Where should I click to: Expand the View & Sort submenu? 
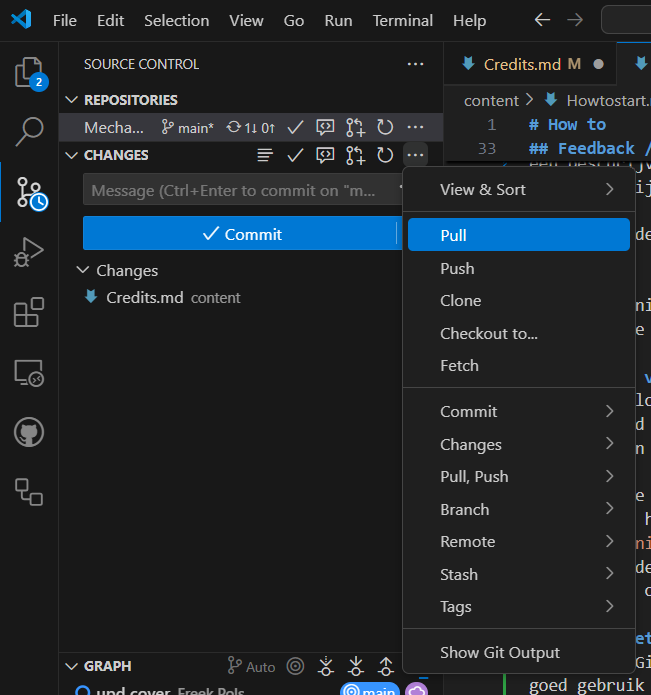[519, 190]
